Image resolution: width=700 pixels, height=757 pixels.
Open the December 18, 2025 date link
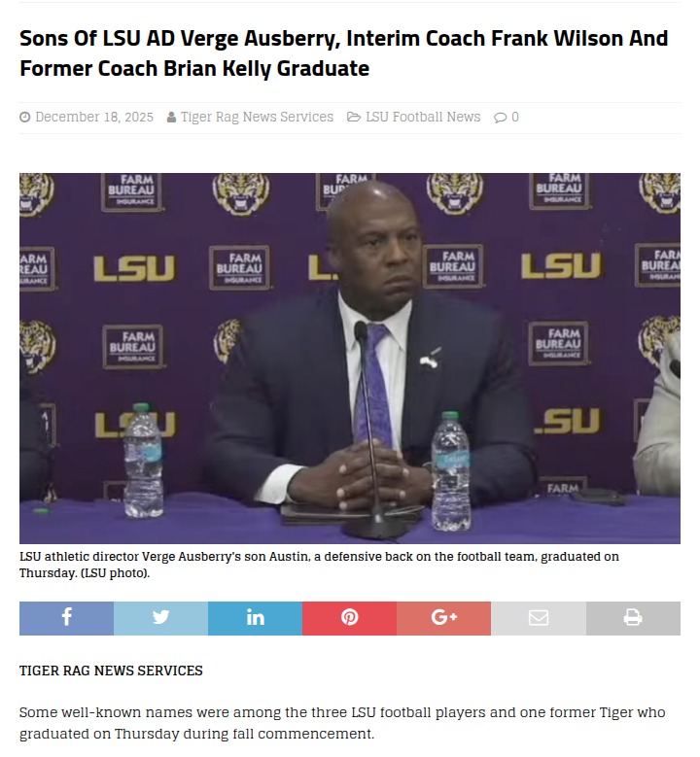coord(94,118)
